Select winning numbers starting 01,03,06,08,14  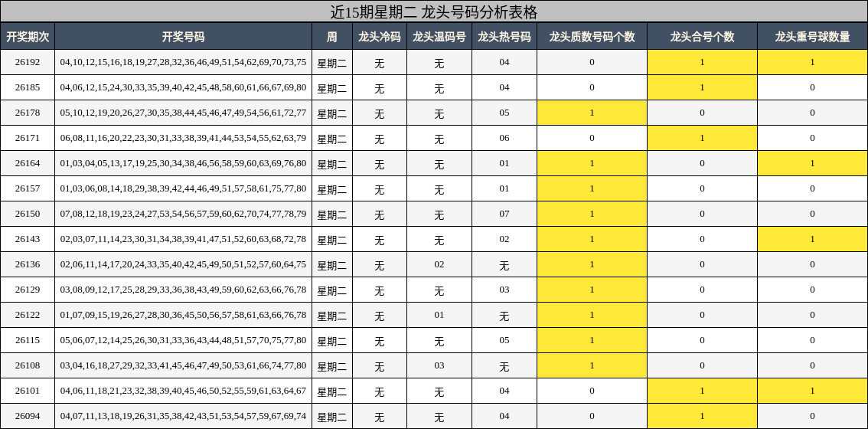tap(183, 188)
